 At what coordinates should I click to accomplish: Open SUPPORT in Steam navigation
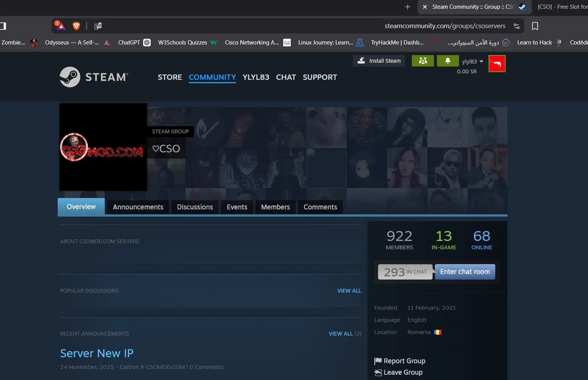coord(320,77)
